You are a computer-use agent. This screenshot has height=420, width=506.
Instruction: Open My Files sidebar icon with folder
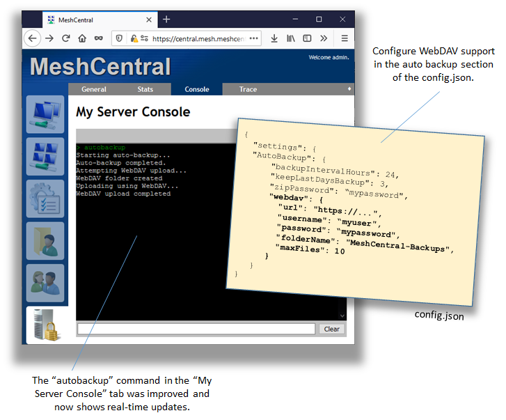click(45, 241)
